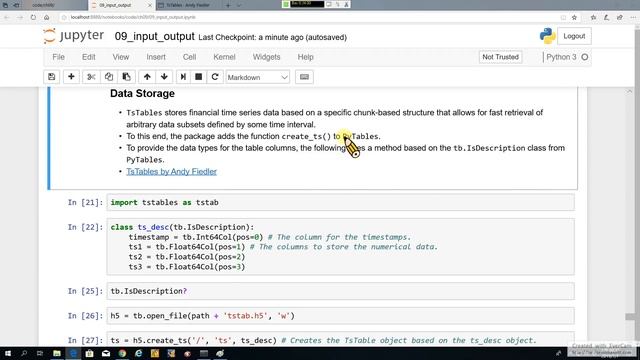This screenshot has width=640, height=360.
Task: Interrupt the kernel with stop icon
Action: click(198, 77)
